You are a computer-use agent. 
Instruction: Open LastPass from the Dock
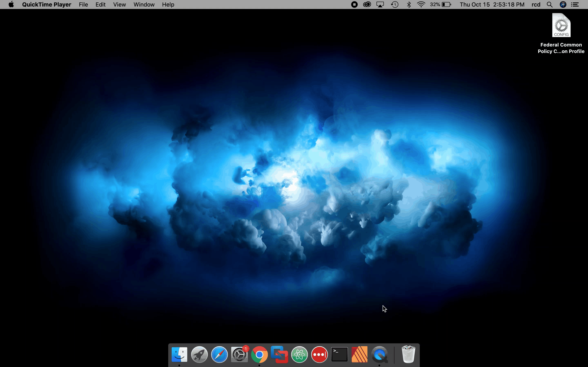(x=319, y=354)
